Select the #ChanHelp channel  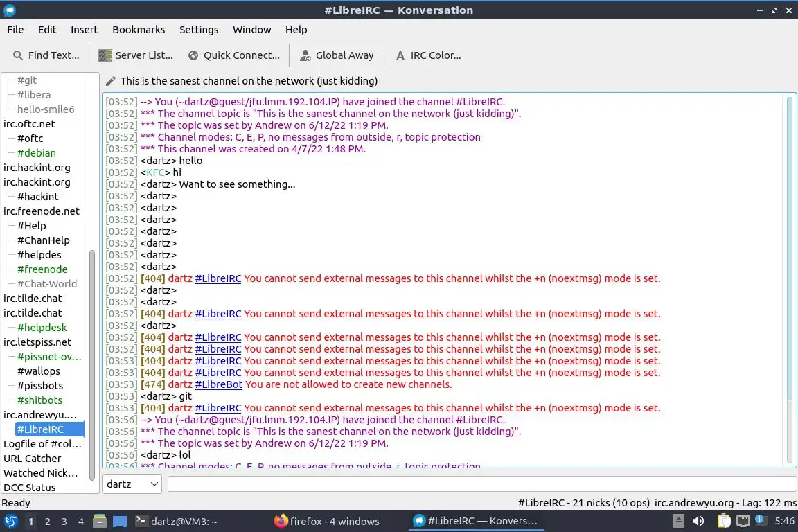[43, 240]
